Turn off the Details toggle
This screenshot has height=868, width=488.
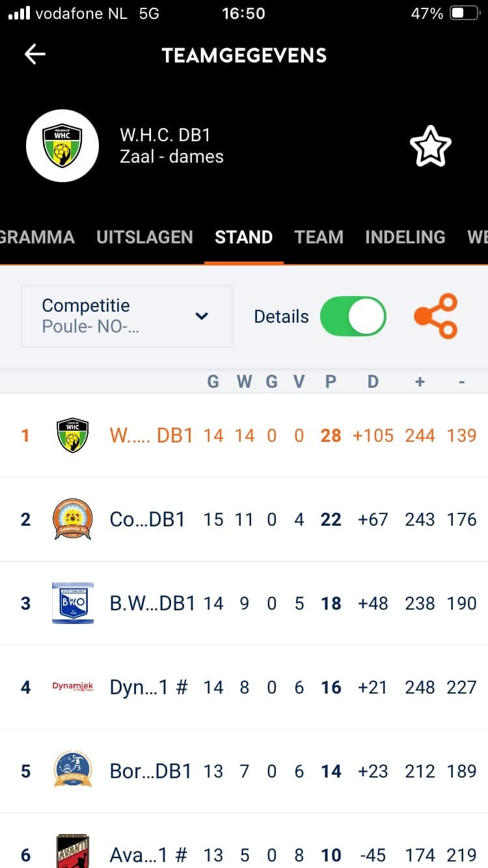click(353, 316)
